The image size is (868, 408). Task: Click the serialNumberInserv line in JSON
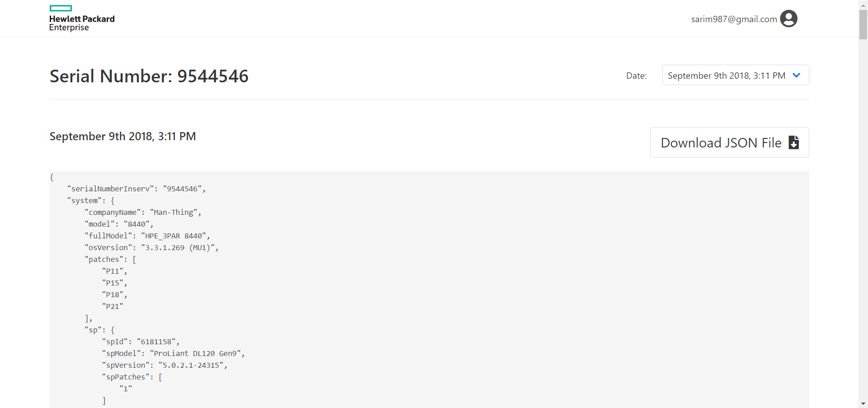(137, 189)
